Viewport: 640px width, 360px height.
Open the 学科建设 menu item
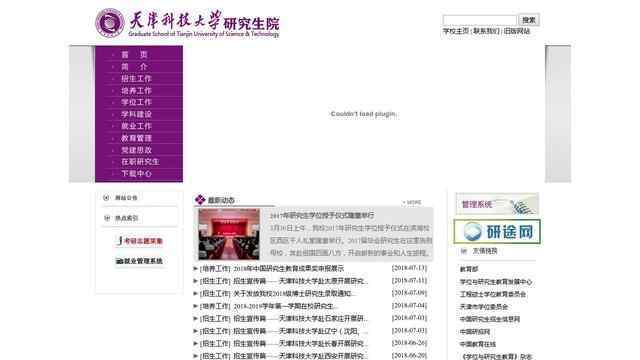tap(136, 114)
